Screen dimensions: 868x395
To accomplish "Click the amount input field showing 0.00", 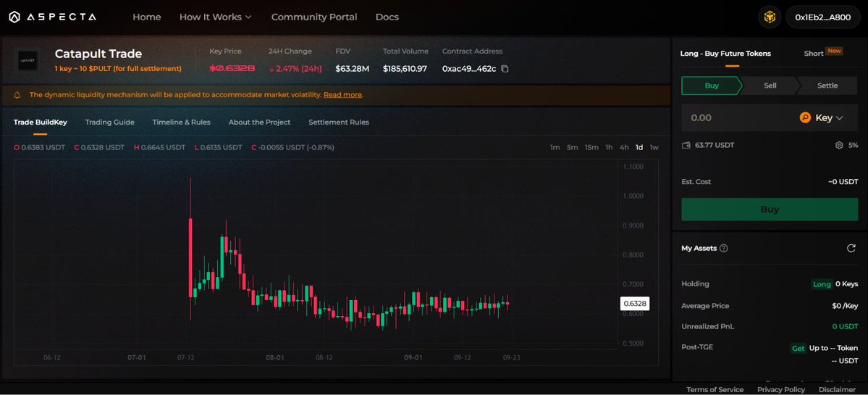I will pos(739,118).
